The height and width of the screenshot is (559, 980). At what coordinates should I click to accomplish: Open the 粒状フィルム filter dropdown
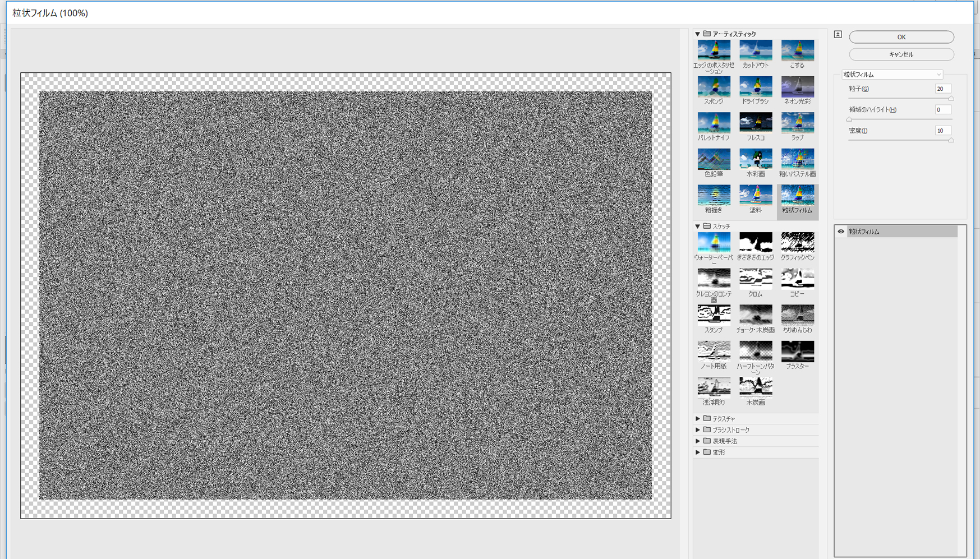click(x=891, y=75)
